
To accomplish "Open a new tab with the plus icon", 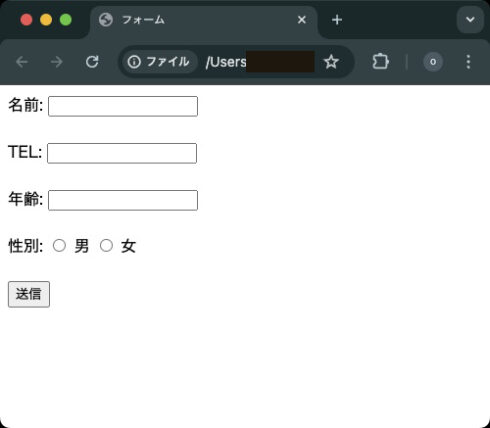I will [337, 20].
